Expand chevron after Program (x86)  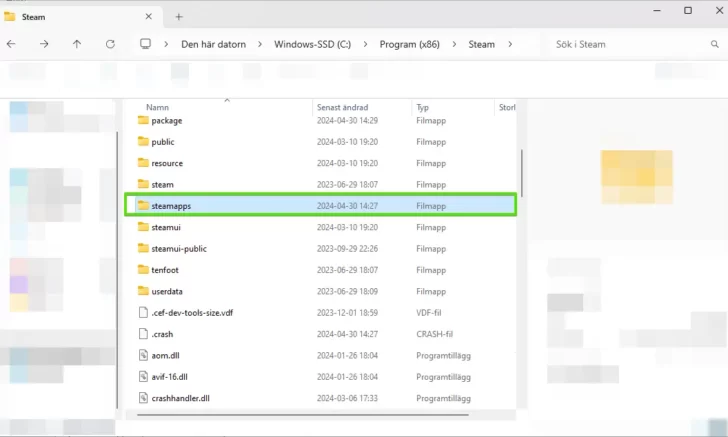tap(454, 44)
